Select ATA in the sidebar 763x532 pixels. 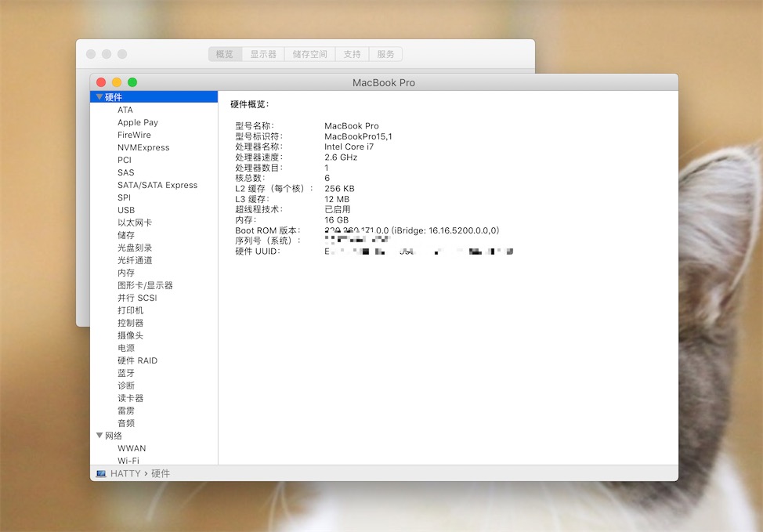(125, 110)
